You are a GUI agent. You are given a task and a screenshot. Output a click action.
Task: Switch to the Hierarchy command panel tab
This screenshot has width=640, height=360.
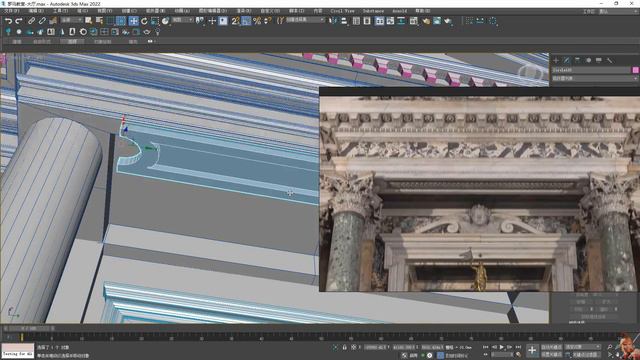click(577, 60)
